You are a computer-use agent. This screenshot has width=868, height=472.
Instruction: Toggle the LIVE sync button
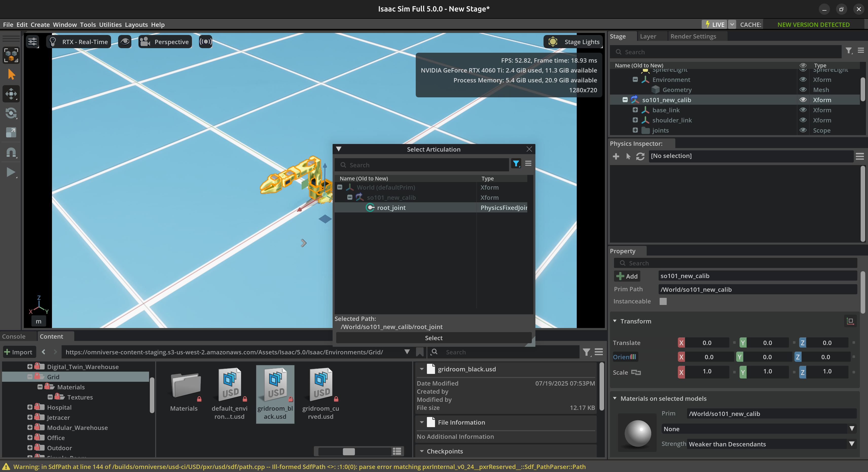click(x=715, y=25)
